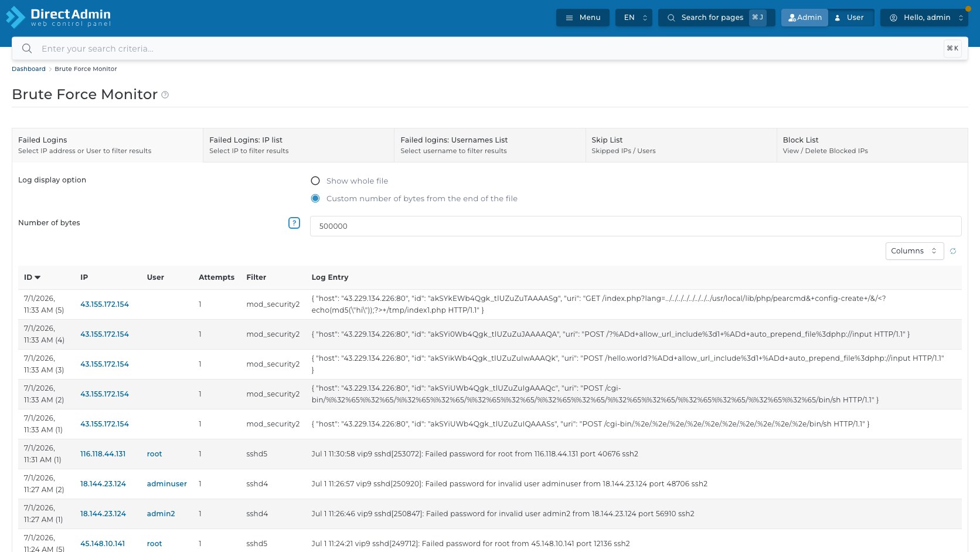Click the DirectAdmin logo
Image resolution: width=980 pixels, height=552 pixels.
[58, 17]
